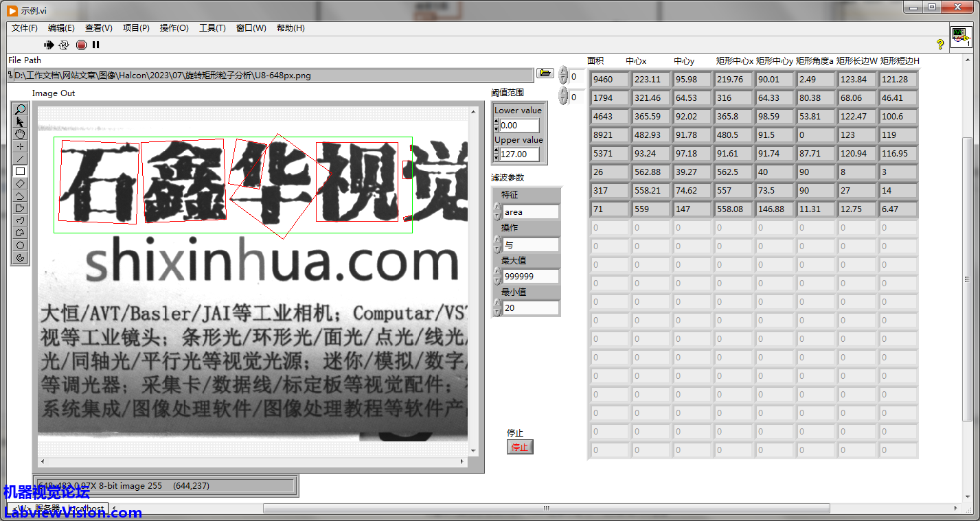Image resolution: width=980 pixels, height=521 pixels.
Task: Click the red 停止 button
Action: coord(520,447)
